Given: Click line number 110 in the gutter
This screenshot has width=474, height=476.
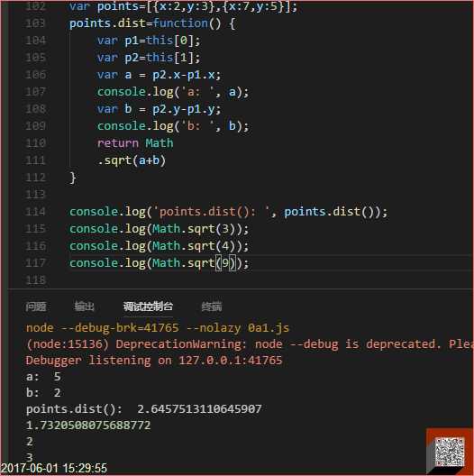Looking at the screenshot, I should pos(35,143).
